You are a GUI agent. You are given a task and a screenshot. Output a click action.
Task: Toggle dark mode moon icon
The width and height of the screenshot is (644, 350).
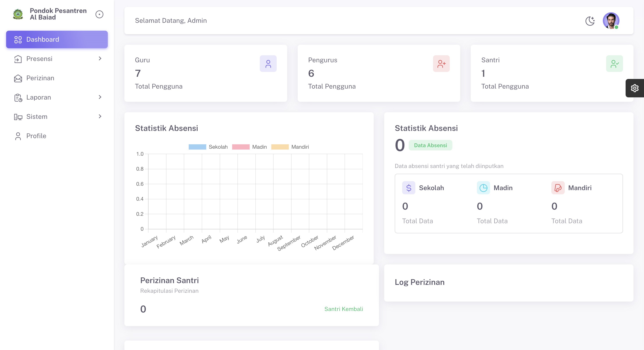[x=590, y=21]
